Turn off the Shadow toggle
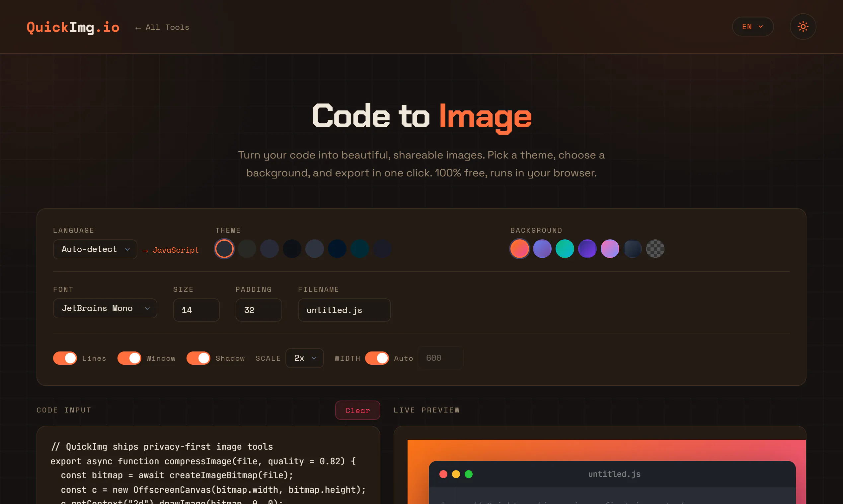Image resolution: width=843 pixels, height=504 pixels. click(198, 358)
